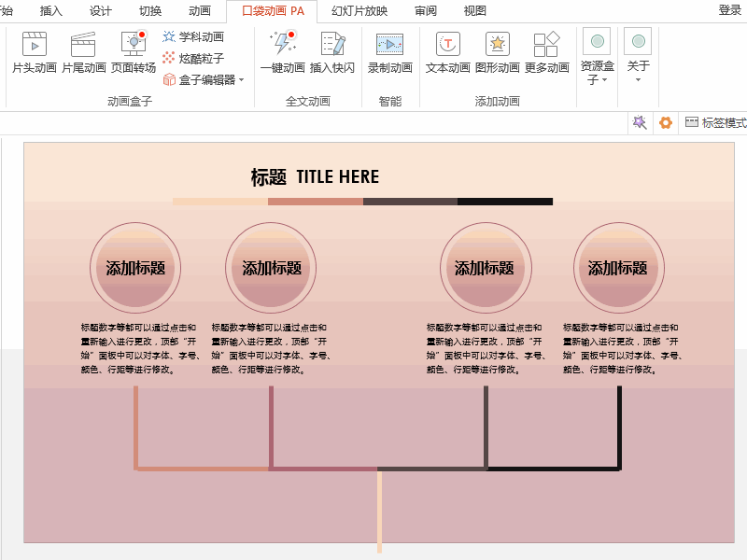Click the black segment of title bar
747x560 pixels.
pos(505,202)
